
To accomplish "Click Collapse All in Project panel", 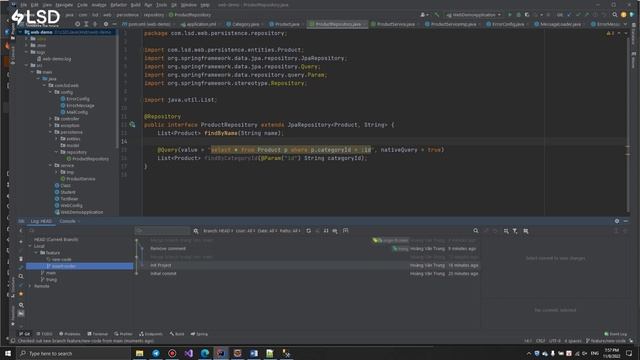I will point(95,24).
